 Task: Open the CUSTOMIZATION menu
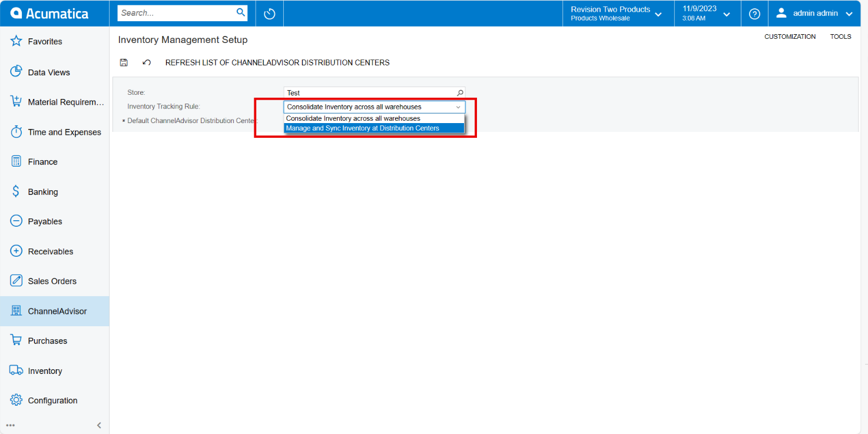tap(790, 36)
